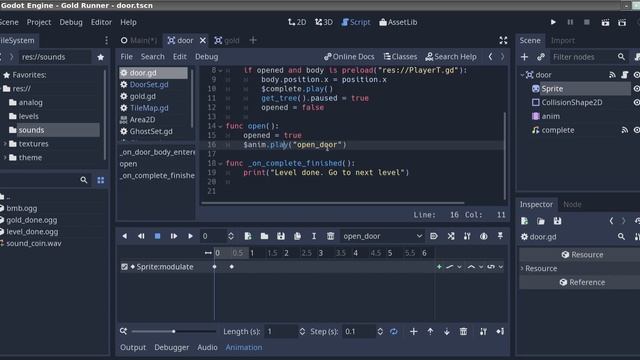Fold the func open block
The image size is (640, 360).
(220, 127)
